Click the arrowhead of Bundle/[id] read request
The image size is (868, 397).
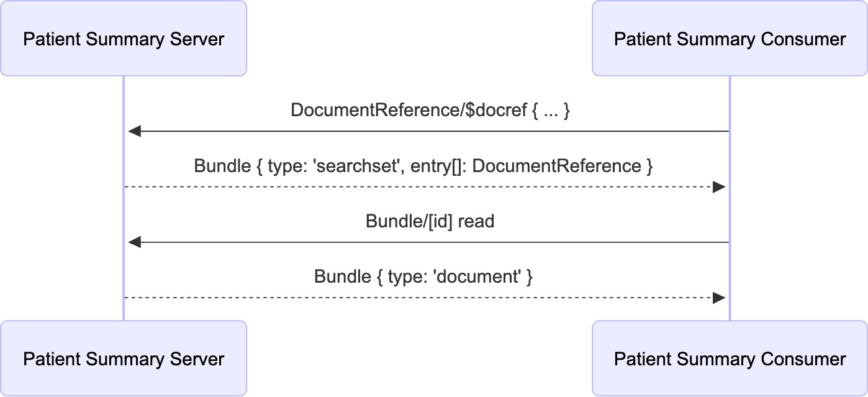click(x=135, y=242)
